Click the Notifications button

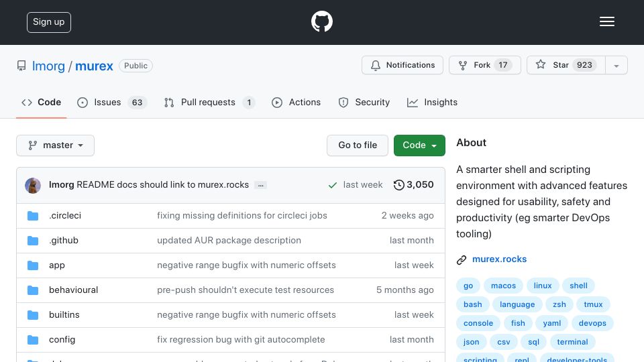point(402,65)
